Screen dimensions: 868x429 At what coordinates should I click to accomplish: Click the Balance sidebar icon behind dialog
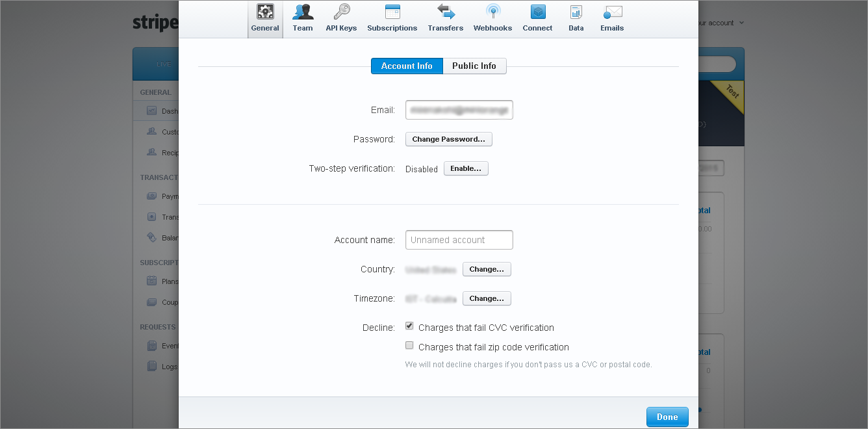click(151, 238)
